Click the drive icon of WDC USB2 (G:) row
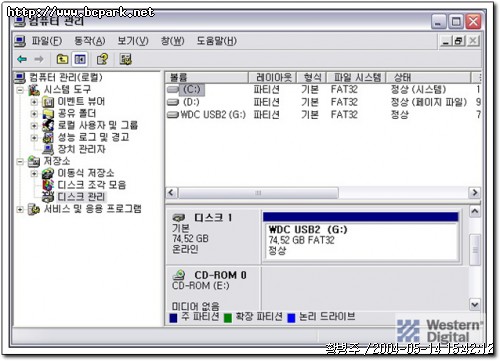Viewport: 500px width, 361px height. coord(173,115)
